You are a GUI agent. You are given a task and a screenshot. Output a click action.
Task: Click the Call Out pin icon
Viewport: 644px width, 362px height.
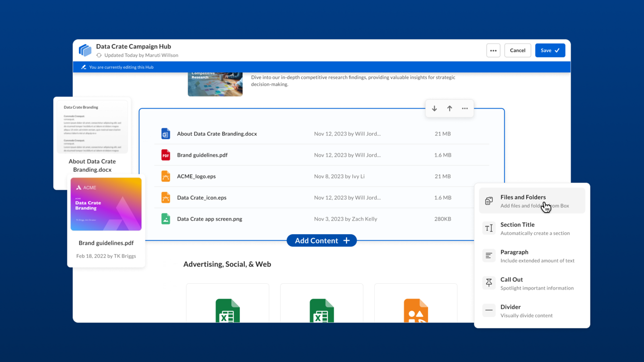tap(489, 283)
